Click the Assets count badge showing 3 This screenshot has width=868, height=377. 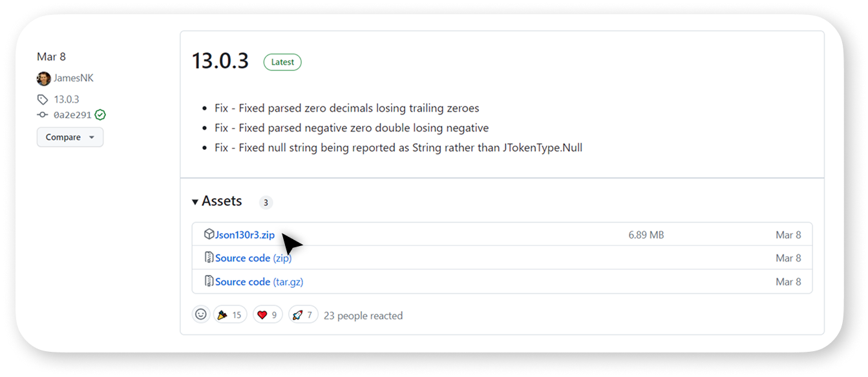click(266, 203)
